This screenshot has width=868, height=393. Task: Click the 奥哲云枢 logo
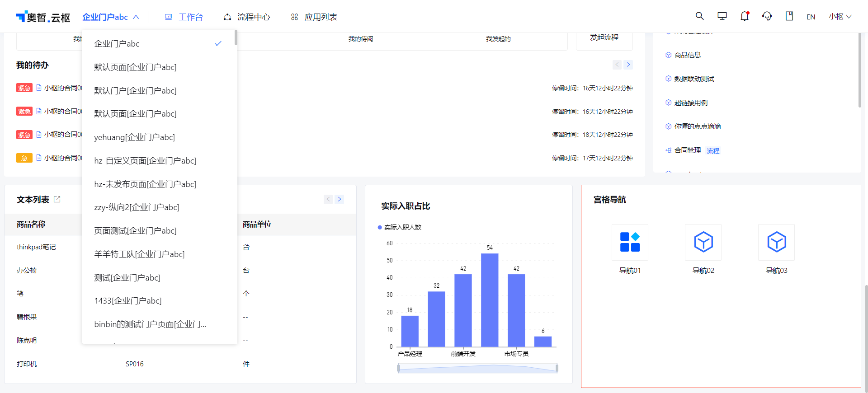pyautogui.click(x=43, y=17)
